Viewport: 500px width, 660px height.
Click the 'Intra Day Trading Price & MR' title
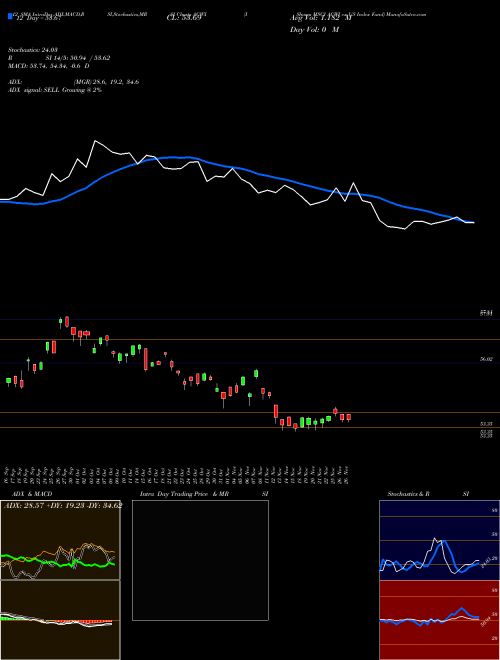184,494
